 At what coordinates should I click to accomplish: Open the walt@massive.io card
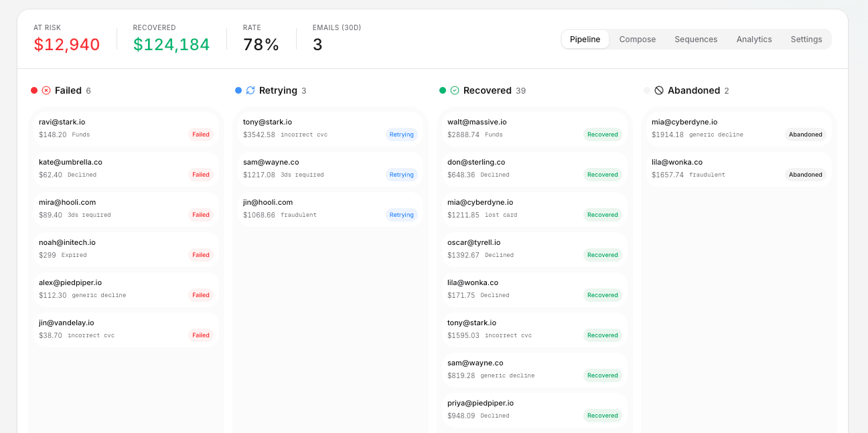pyautogui.click(x=534, y=128)
